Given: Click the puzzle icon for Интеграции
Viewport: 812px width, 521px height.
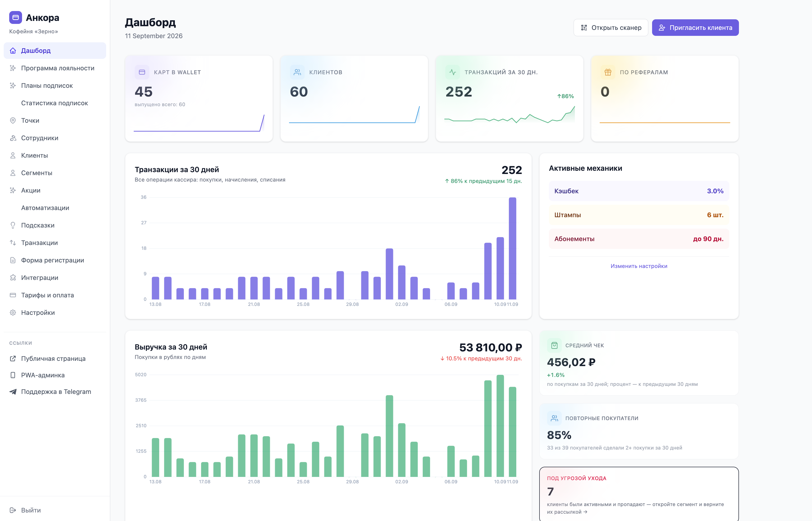Looking at the screenshot, I should pos(13,278).
